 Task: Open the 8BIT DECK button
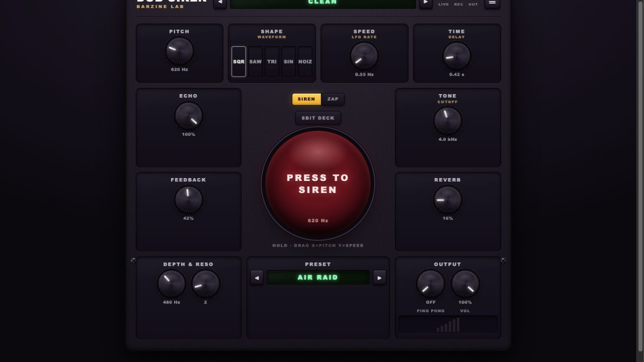tap(318, 118)
